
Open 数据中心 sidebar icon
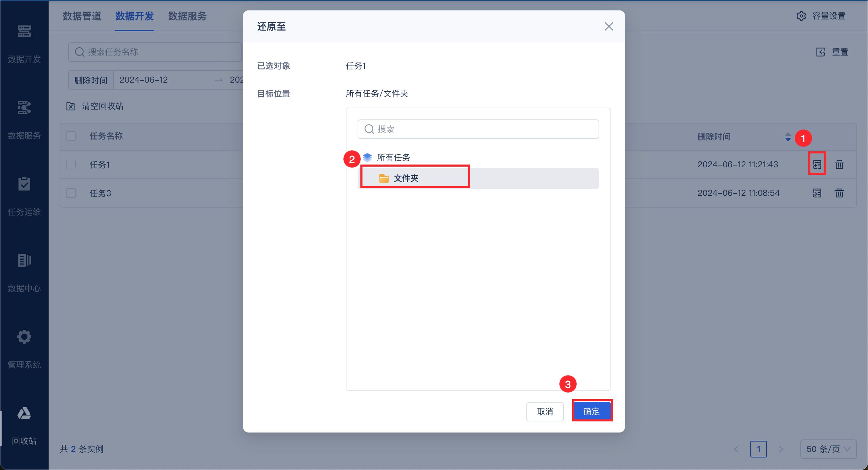click(x=24, y=260)
